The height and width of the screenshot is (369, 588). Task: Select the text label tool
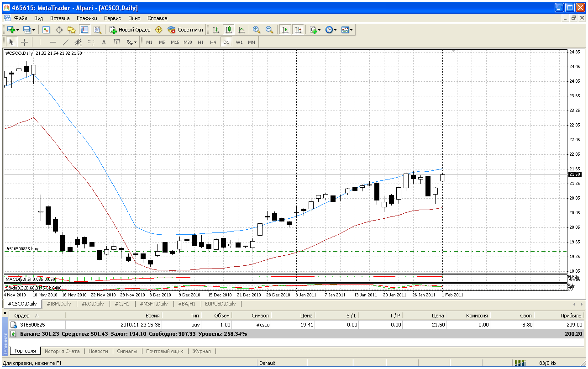pos(116,42)
